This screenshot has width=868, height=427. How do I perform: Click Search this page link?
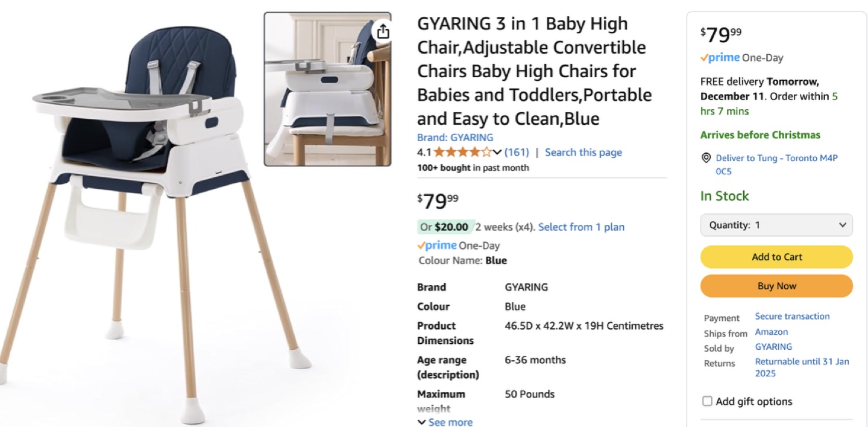point(583,152)
